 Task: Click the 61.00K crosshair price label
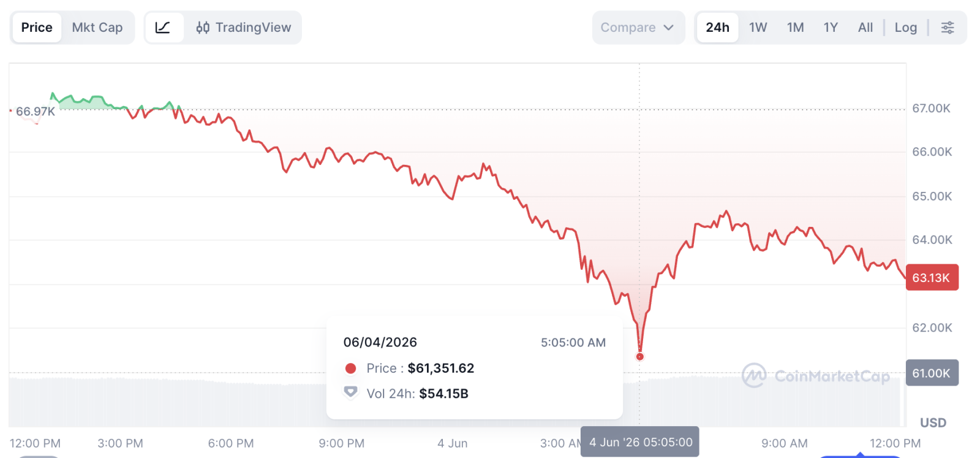pos(932,373)
